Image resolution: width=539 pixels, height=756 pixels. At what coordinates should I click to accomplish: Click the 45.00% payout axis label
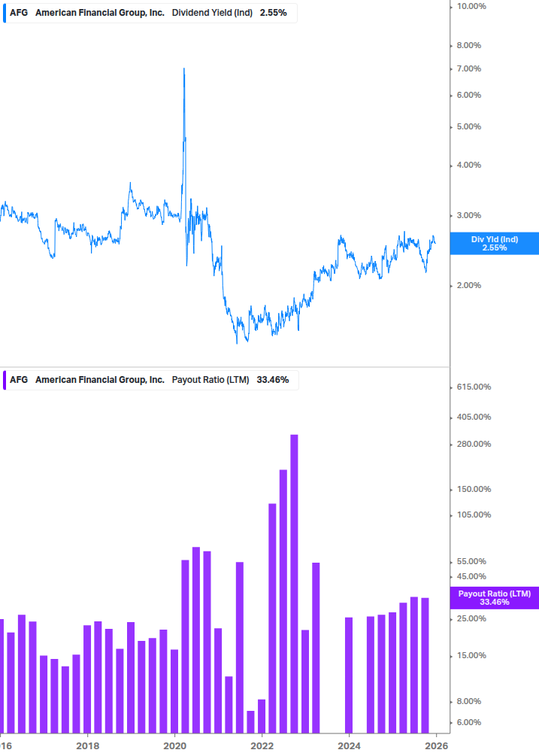471,577
